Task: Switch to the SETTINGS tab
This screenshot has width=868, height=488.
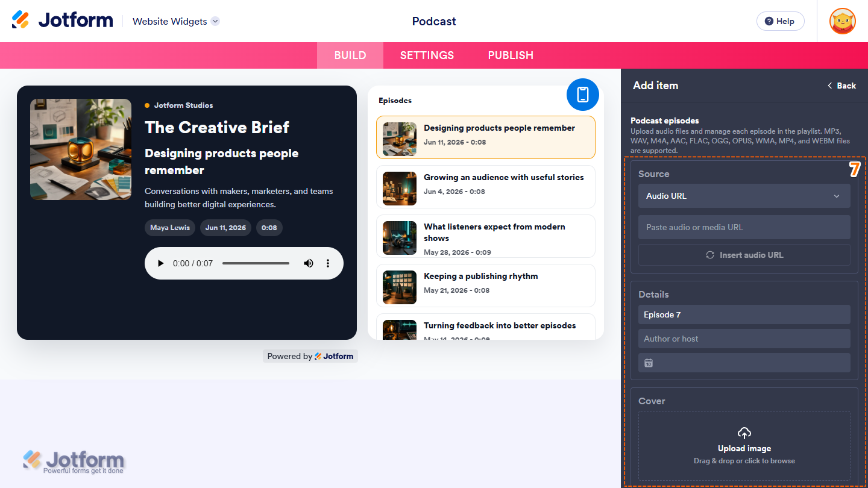Action: click(427, 55)
